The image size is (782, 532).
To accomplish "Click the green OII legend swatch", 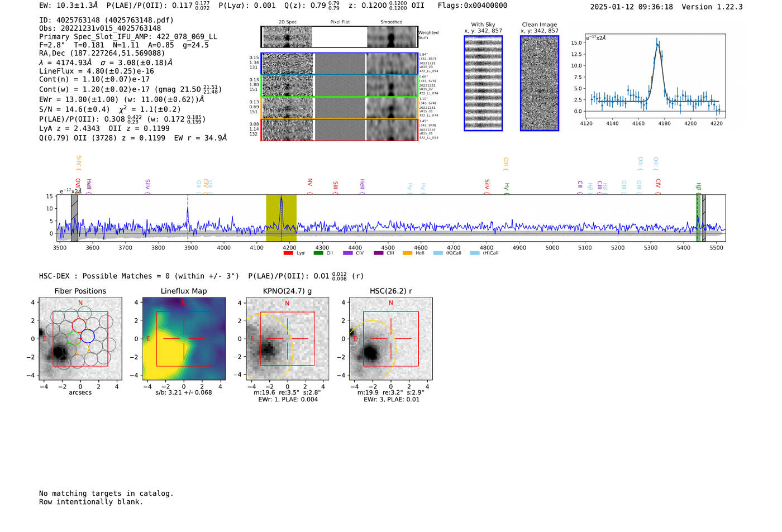I will pos(318,253).
